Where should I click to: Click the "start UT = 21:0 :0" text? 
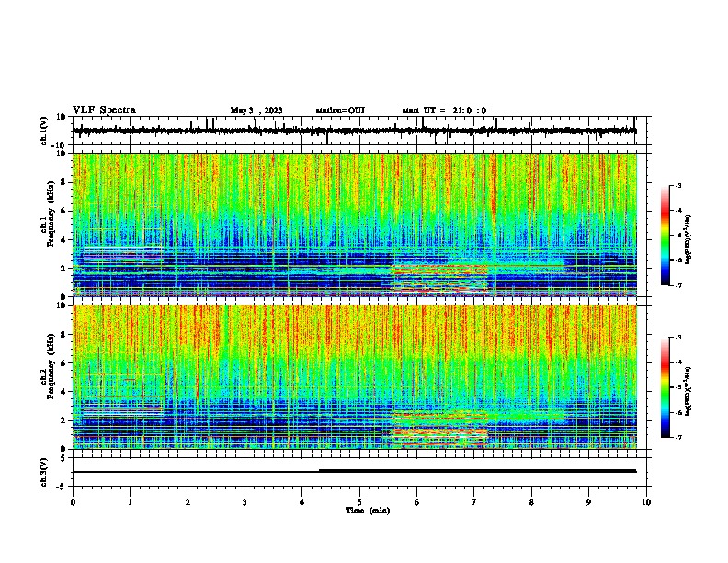[x=444, y=110]
